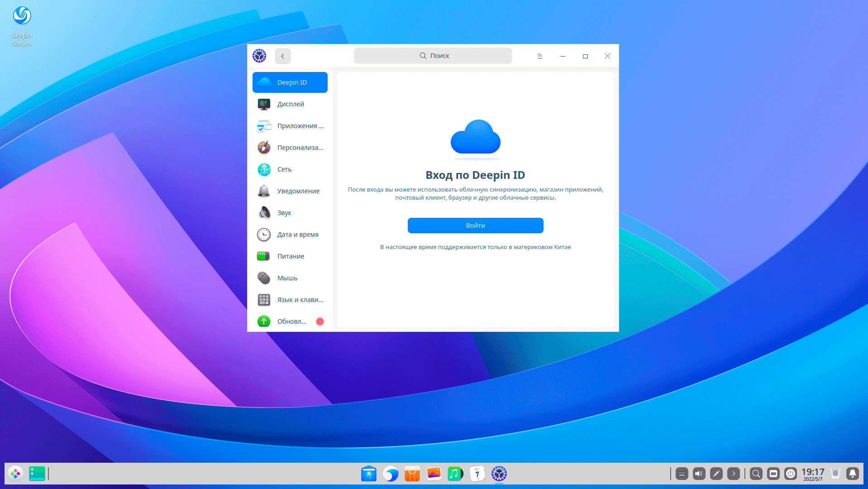Open the Display (Дисплей) settings
The height and width of the screenshot is (489, 868).
click(290, 104)
